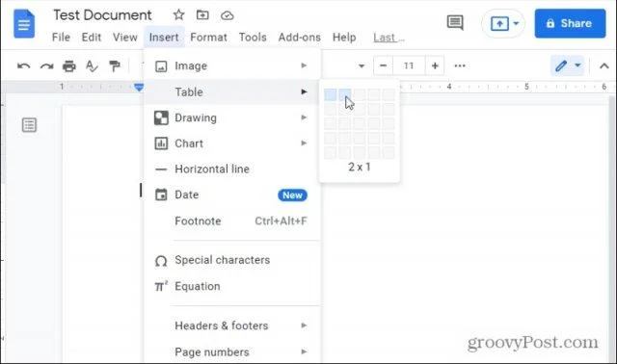This screenshot has width=617, height=364.
Task: Star the Test Document
Action: pyautogui.click(x=178, y=15)
